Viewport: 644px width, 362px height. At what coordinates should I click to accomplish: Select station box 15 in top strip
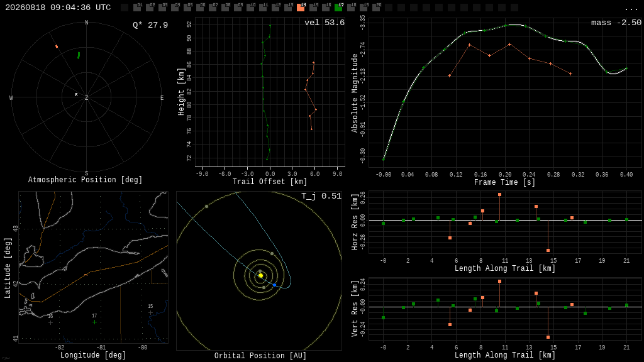313,8
